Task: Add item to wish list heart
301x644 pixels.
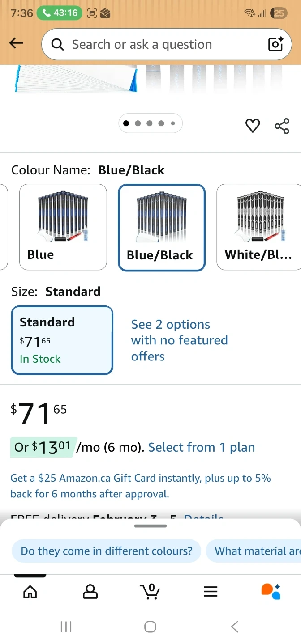Action: coord(253,126)
